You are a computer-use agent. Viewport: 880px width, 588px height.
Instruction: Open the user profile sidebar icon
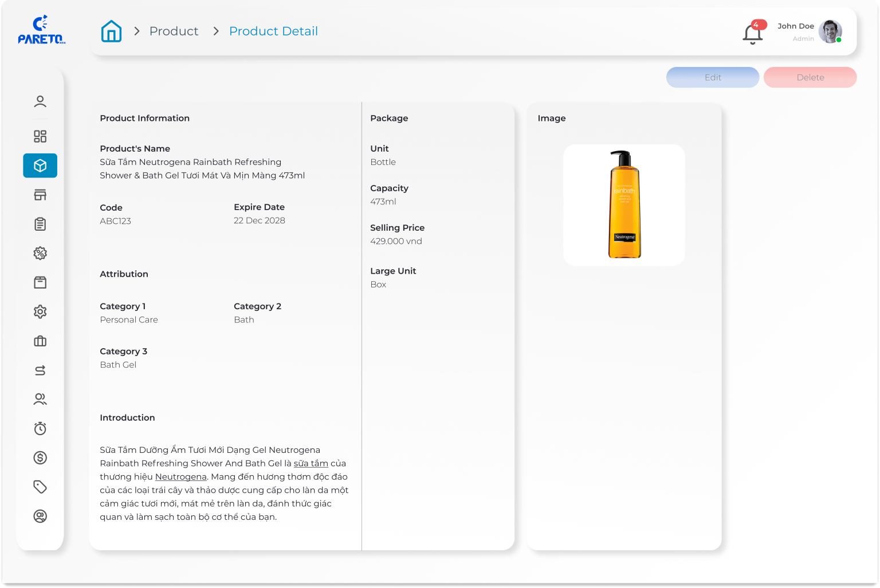tap(40, 101)
